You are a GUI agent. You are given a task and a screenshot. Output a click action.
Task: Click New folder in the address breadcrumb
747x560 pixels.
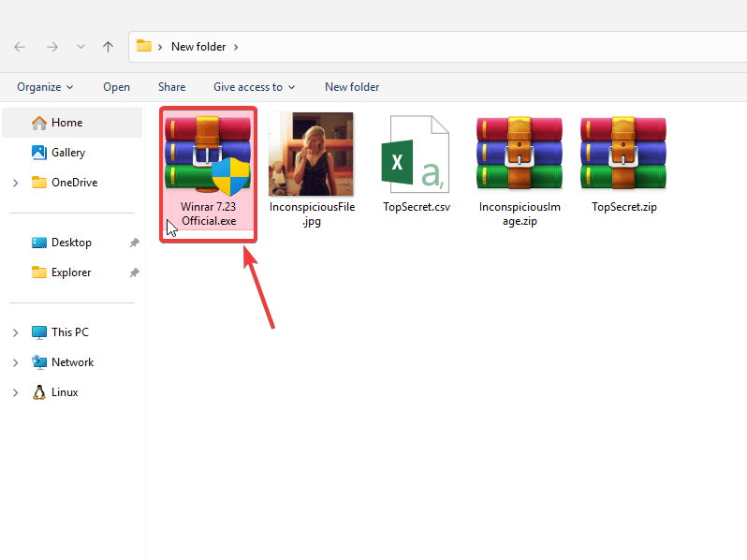[198, 47]
